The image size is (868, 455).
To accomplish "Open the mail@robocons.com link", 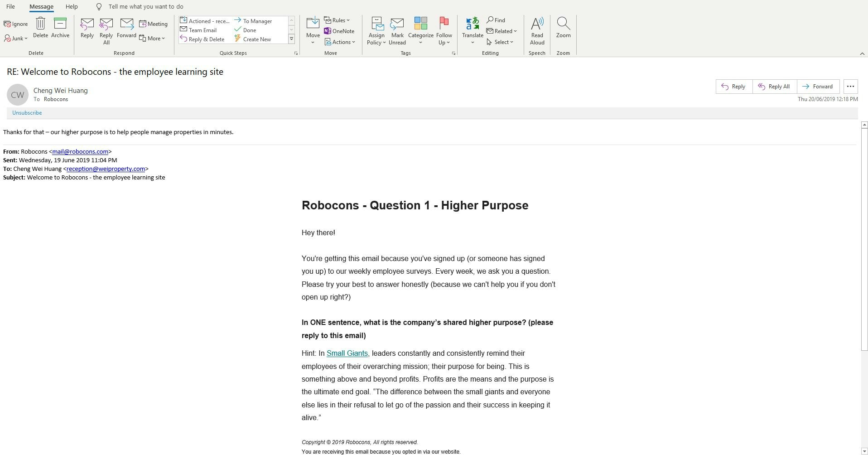I will pyautogui.click(x=80, y=152).
